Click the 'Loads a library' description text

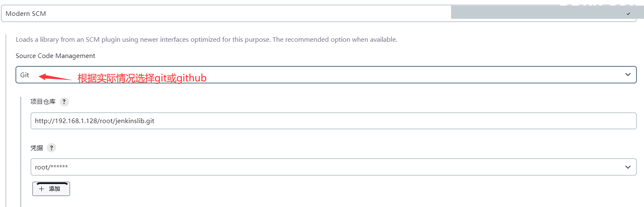[206, 40]
